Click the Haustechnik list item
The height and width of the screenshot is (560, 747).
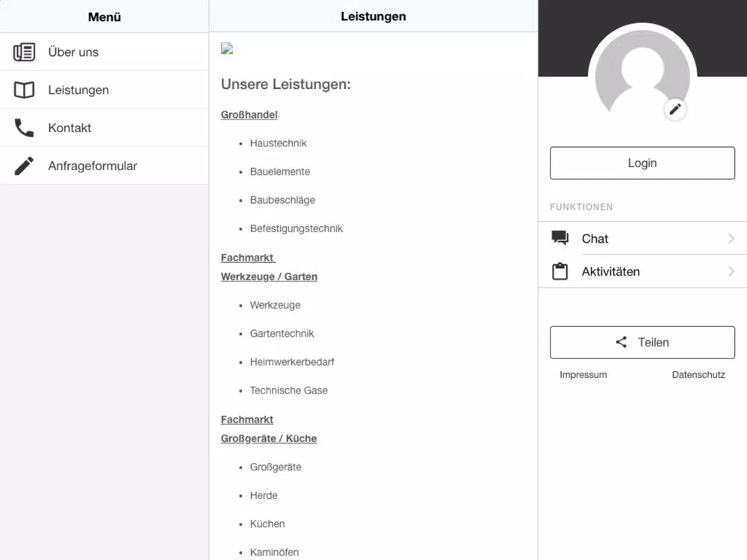pos(278,143)
